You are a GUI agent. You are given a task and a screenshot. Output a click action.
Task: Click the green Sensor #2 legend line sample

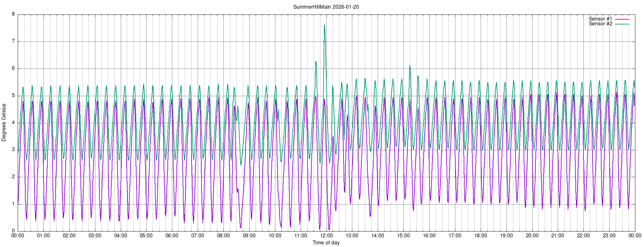622,24
